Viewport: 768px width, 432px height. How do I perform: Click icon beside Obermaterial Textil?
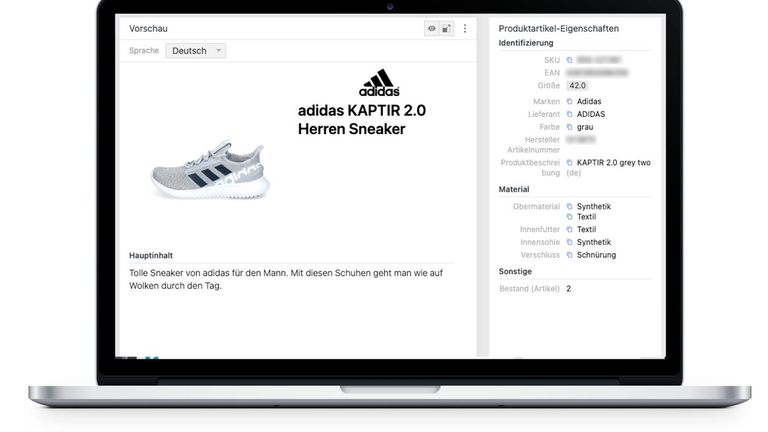(569, 217)
